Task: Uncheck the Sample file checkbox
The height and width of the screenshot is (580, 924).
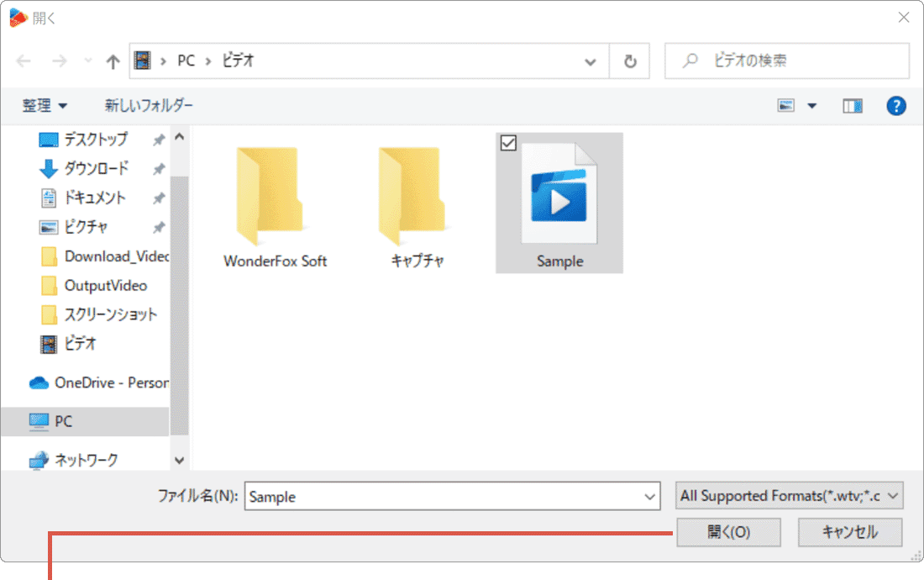Action: (507, 144)
